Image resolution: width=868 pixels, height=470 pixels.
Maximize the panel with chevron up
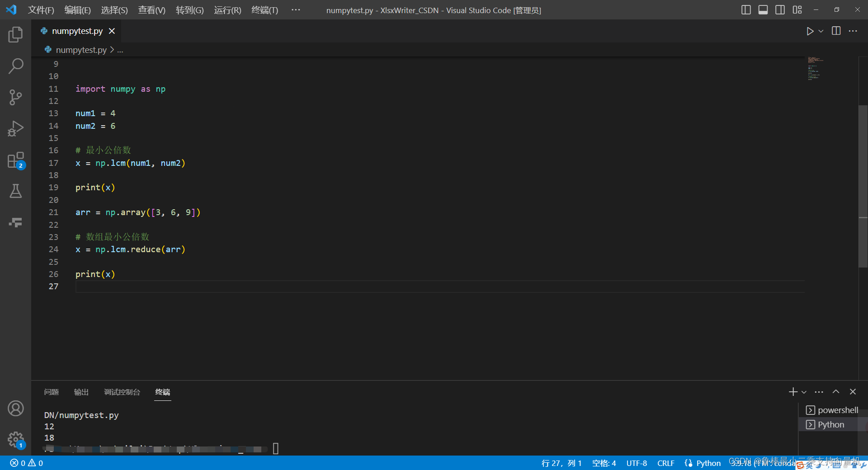click(836, 392)
